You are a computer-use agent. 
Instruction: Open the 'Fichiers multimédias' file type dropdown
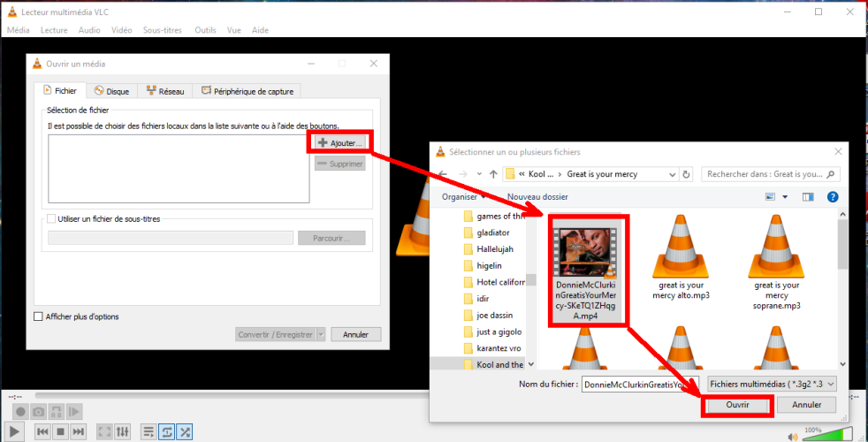pyautogui.click(x=770, y=385)
